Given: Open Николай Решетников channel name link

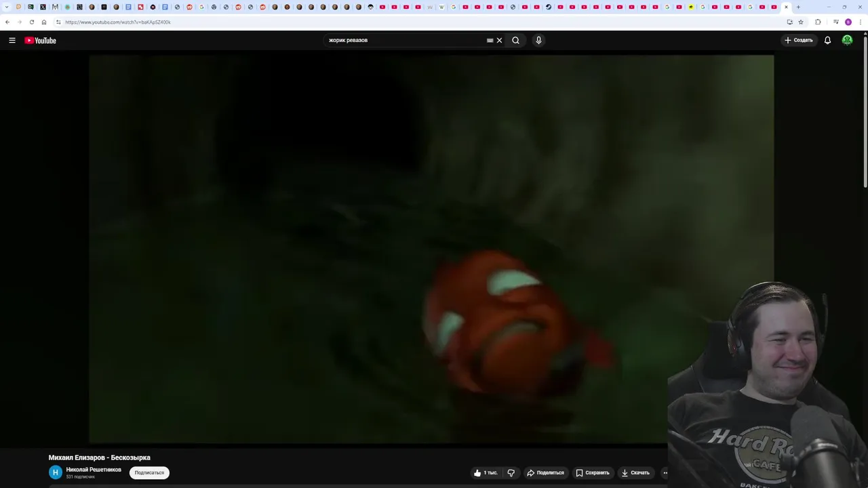Looking at the screenshot, I should [x=94, y=470].
